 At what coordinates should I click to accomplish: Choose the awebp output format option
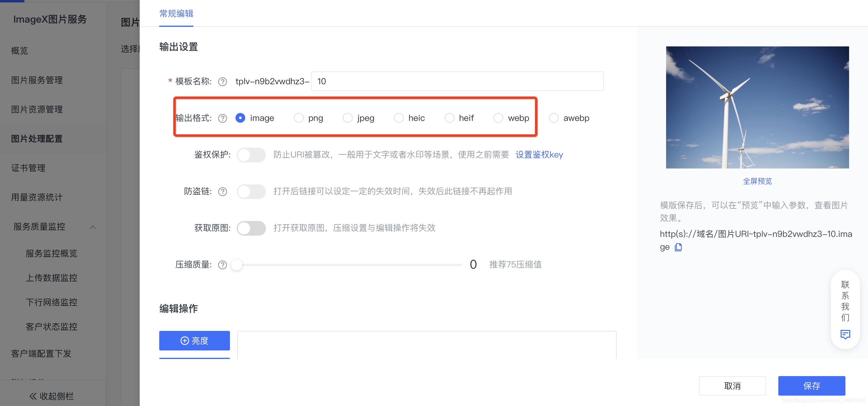click(x=554, y=118)
